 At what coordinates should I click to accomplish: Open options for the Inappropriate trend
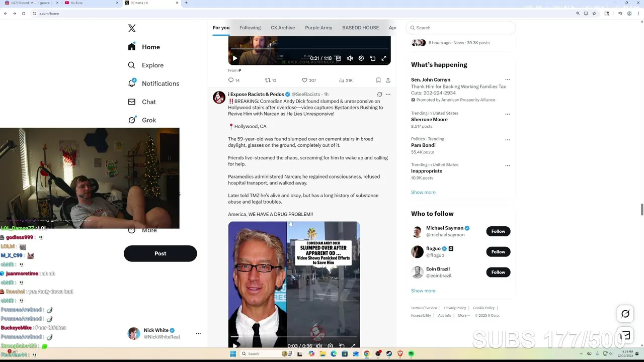(507, 165)
